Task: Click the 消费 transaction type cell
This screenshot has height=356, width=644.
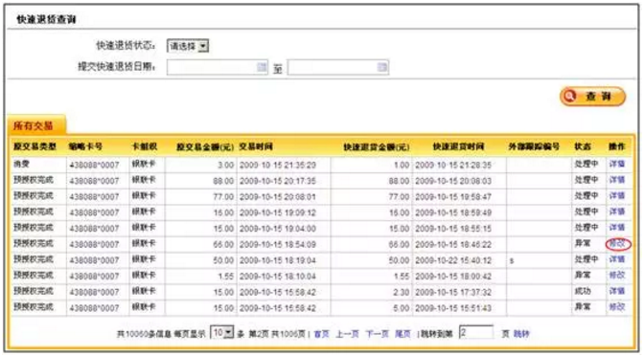Action: (21, 165)
